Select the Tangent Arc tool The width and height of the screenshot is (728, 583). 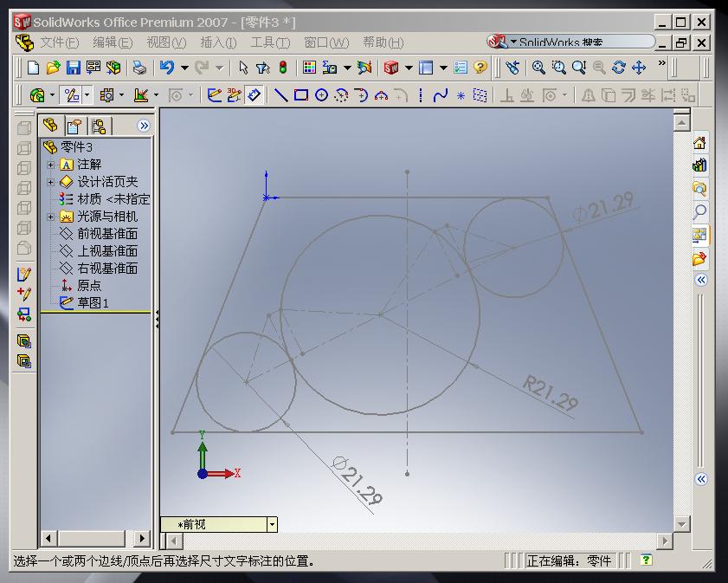point(361,95)
